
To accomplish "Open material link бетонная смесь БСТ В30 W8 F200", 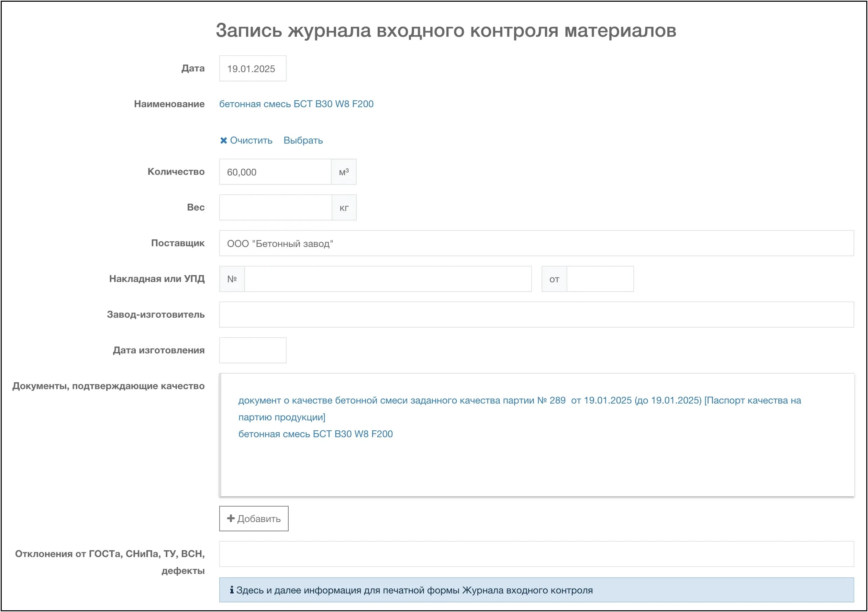I will coord(297,103).
